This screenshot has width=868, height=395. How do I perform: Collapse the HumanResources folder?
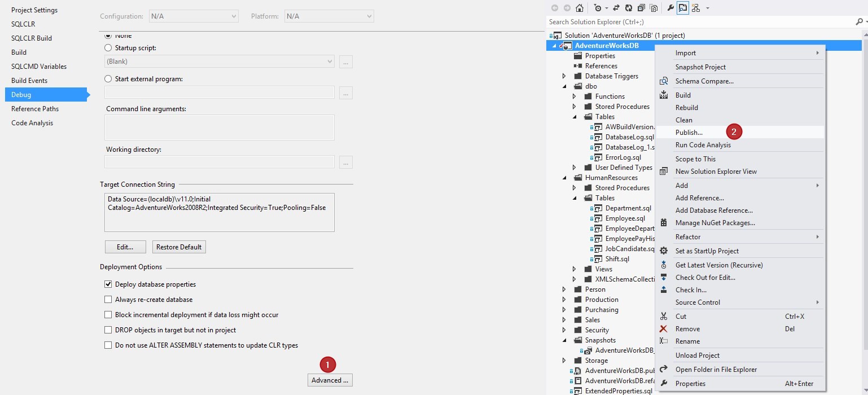pos(564,178)
